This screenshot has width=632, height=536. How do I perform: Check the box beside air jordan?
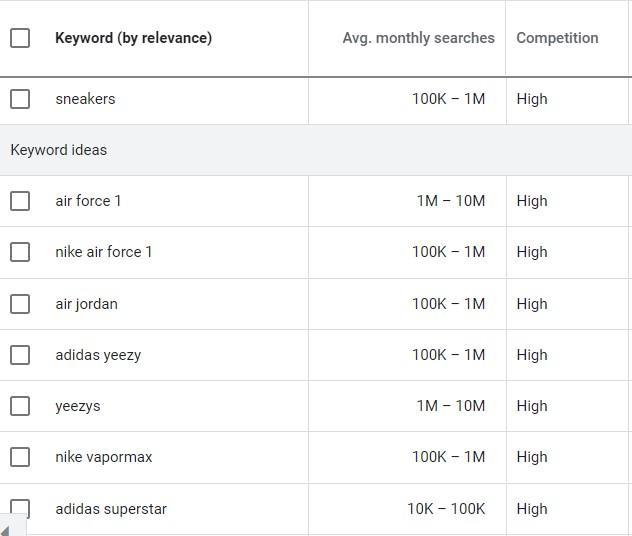pyautogui.click(x=20, y=304)
